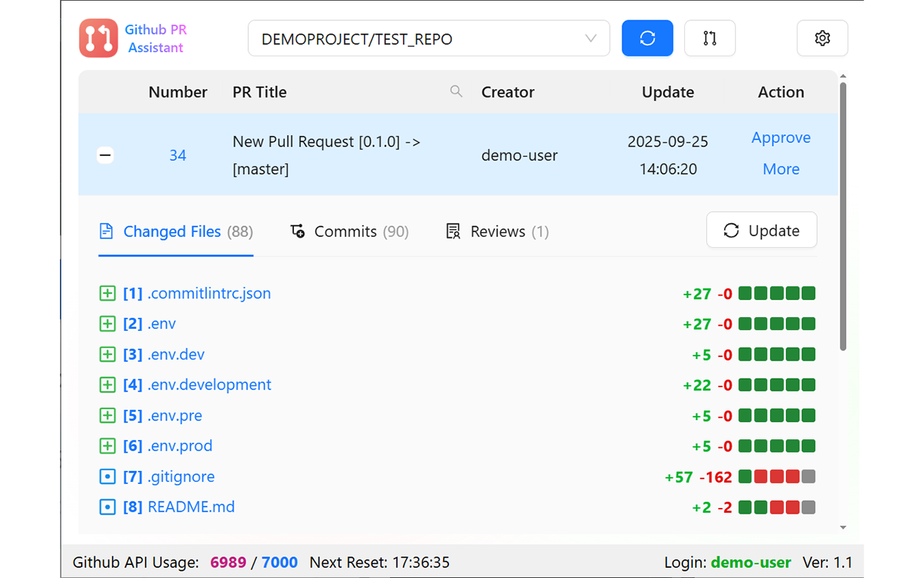Image resolution: width=924 pixels, height=578 pixels.
Task: Select the Changed Files tab
Action: click(175, 232)
